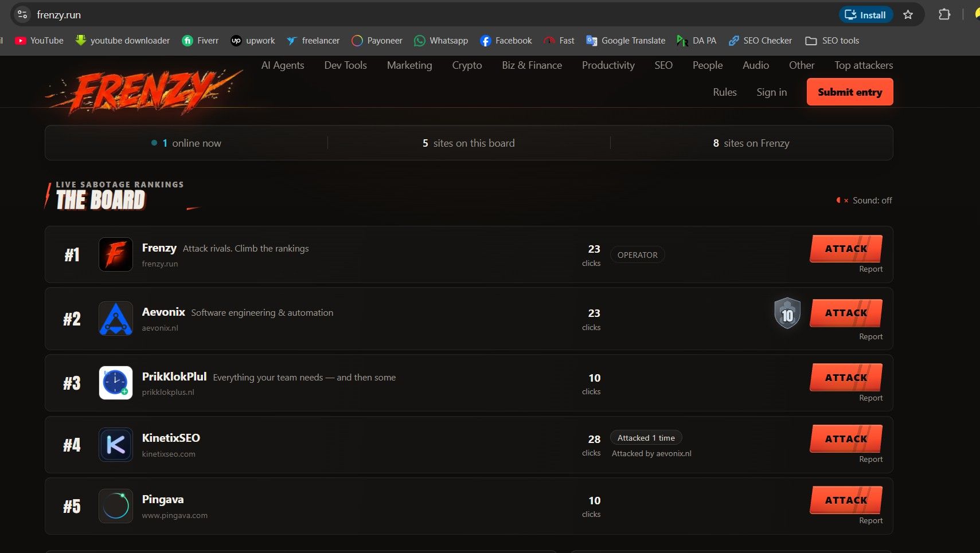Viewport: 980px width, 553px height.
Task: Install the Frenzy app from address bar
Action: click(x=866, y=15)
